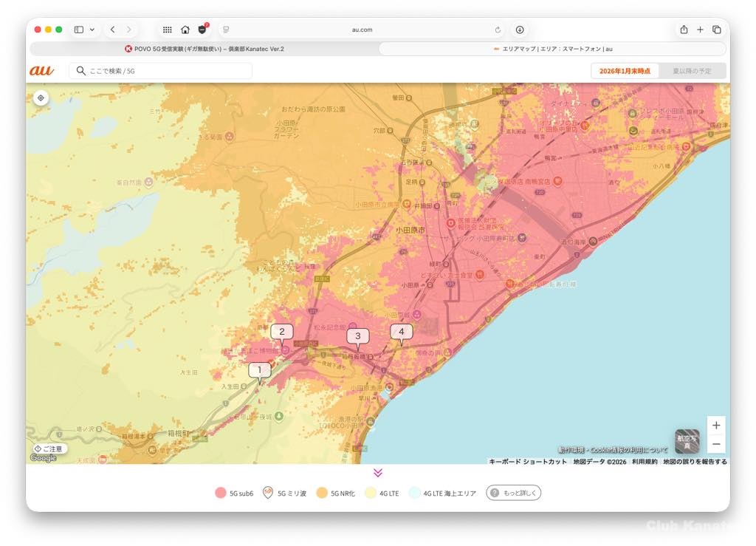Open the ご注意 notice button
Image resolution: width=756 pixels, height=546 pixels.
tap(49, 448)
